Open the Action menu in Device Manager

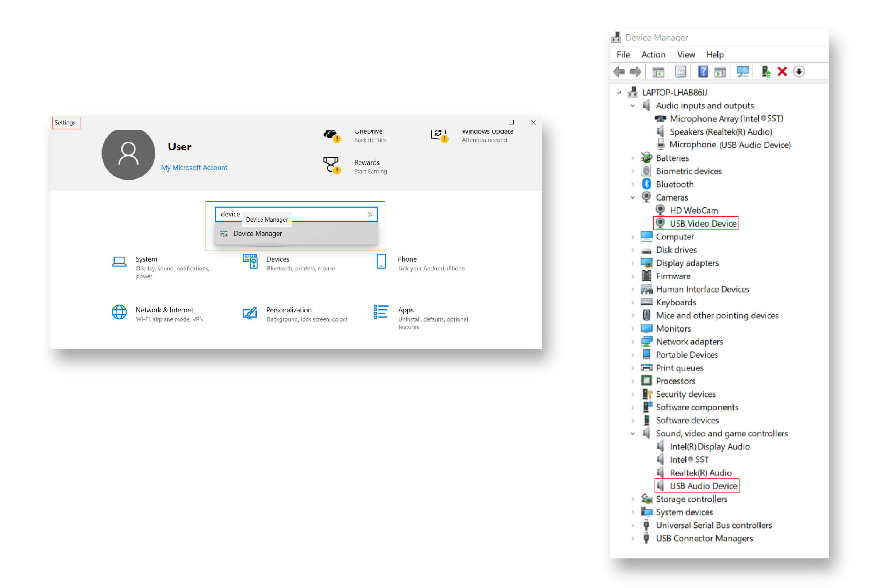(x=653, y=54)
